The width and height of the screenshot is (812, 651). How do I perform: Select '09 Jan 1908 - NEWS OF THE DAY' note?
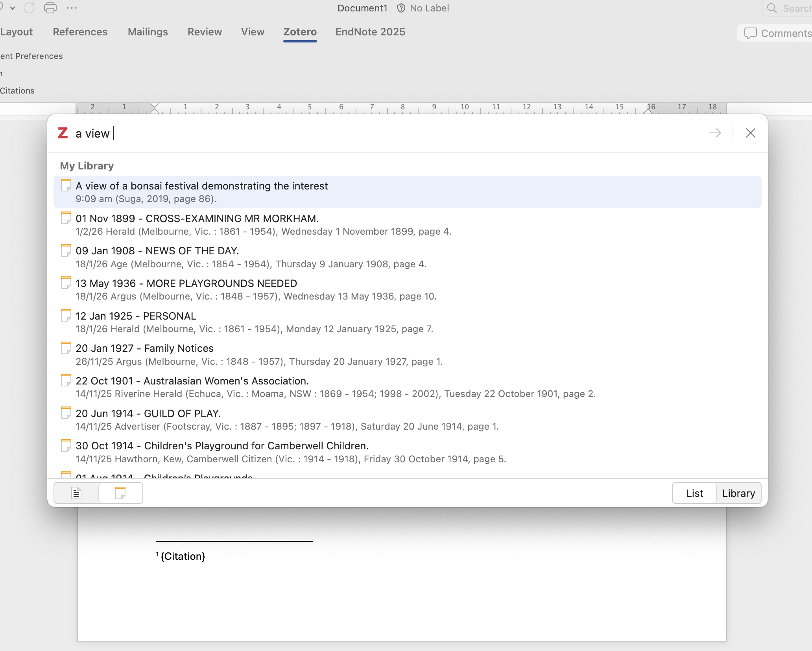(407, 257)
